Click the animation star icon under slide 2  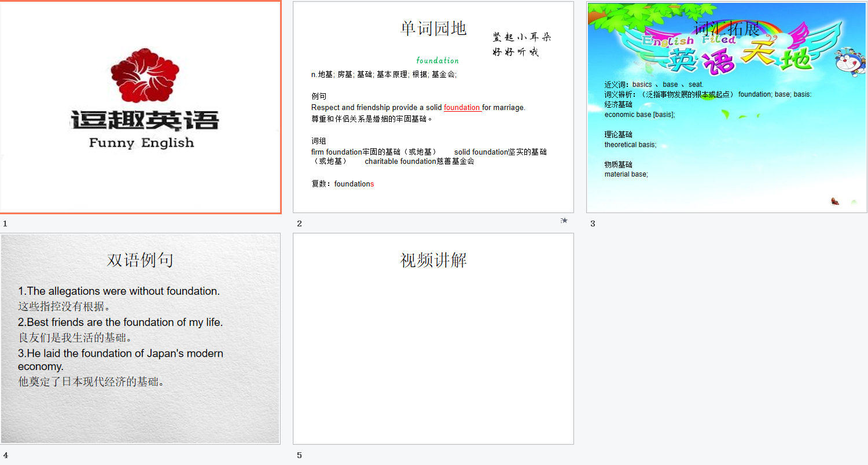(x=564, y=221)
